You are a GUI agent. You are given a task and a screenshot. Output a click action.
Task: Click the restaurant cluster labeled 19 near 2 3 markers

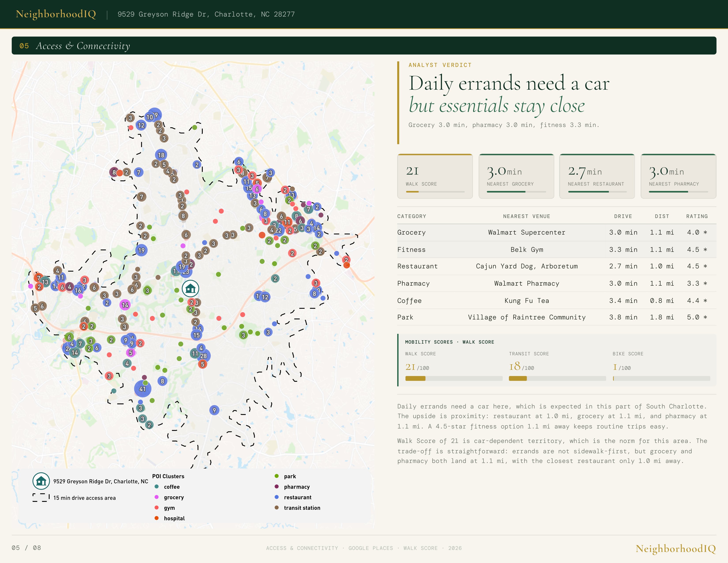[182, 267]
